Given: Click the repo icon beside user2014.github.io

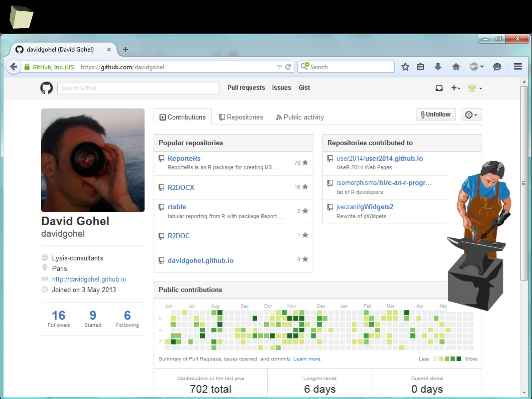Looking at the screenshot, I should pyautogui.click(x=330, y=158).
